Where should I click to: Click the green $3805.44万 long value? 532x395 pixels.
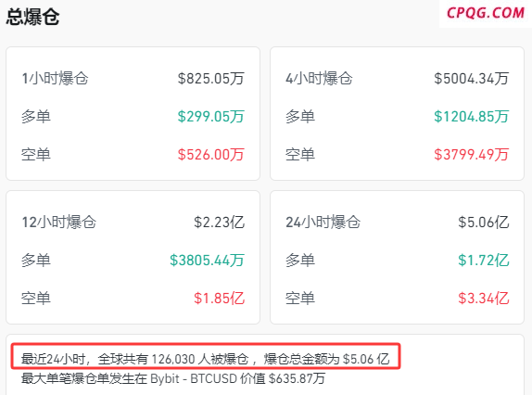pos(207,261)
